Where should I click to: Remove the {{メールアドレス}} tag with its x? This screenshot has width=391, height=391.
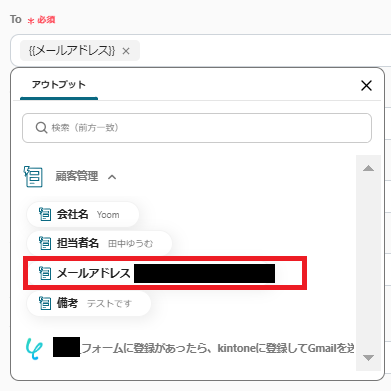click(x=126, y=51)
